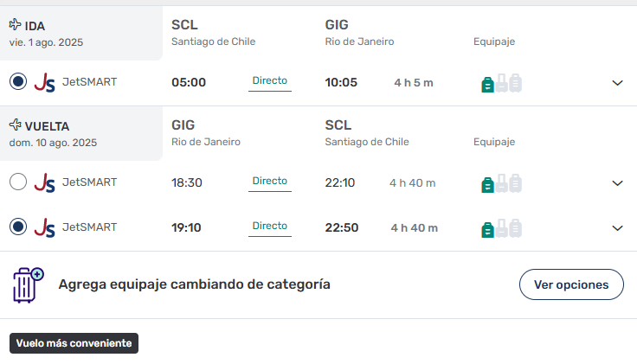Expand details of the 18:30 return flight
637x364 pixels.
pyautogui.click(x=617, y=183)
